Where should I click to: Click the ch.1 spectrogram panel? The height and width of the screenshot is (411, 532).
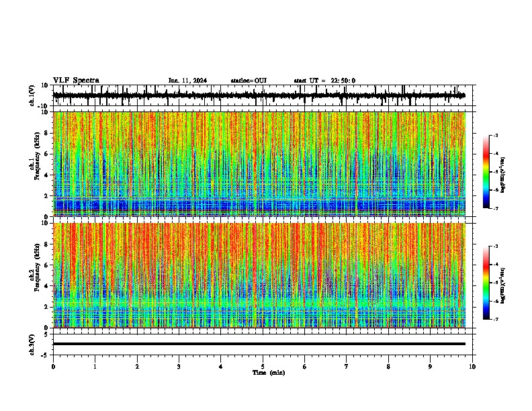pyautogui.click(x=259, y=164)
